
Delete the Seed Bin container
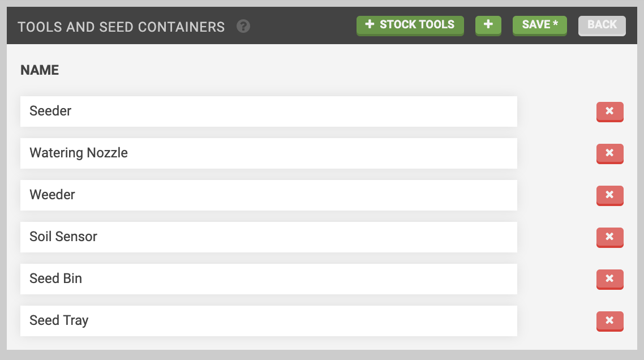609,279
